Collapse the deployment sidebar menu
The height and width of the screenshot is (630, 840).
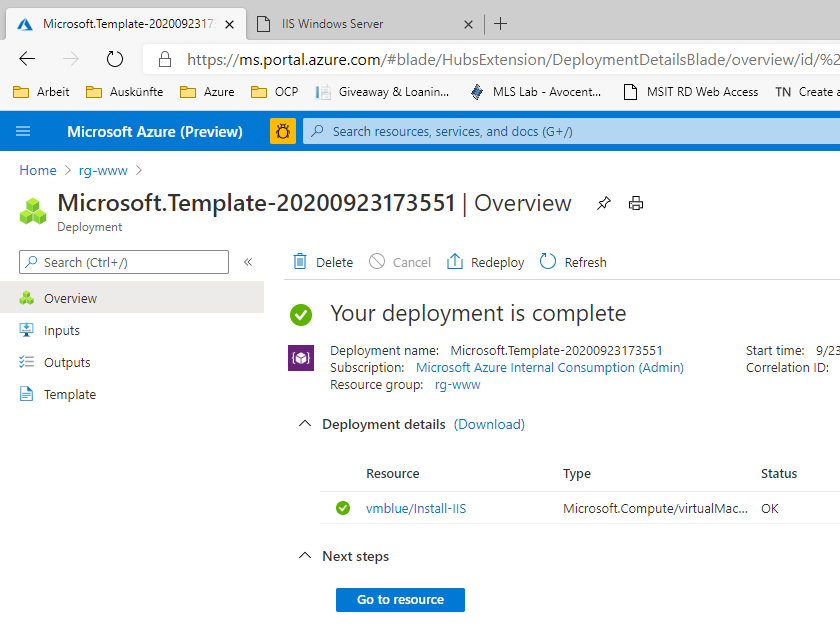248,261
